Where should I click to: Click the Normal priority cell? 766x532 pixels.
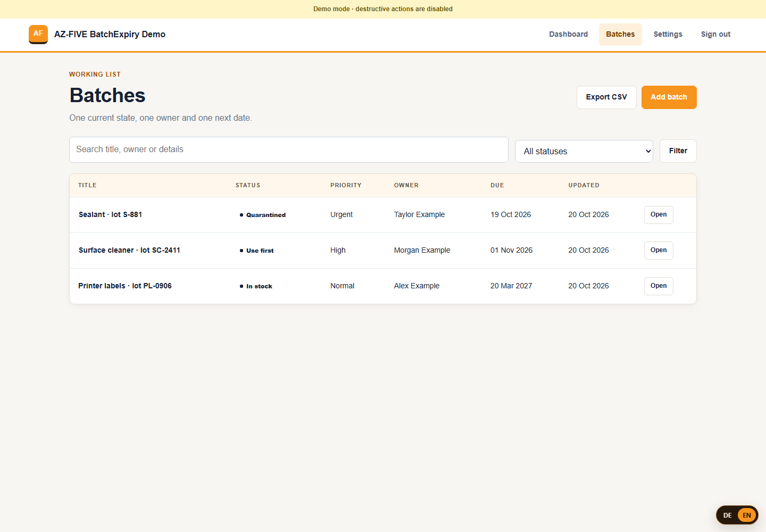(x=342, y=286)
